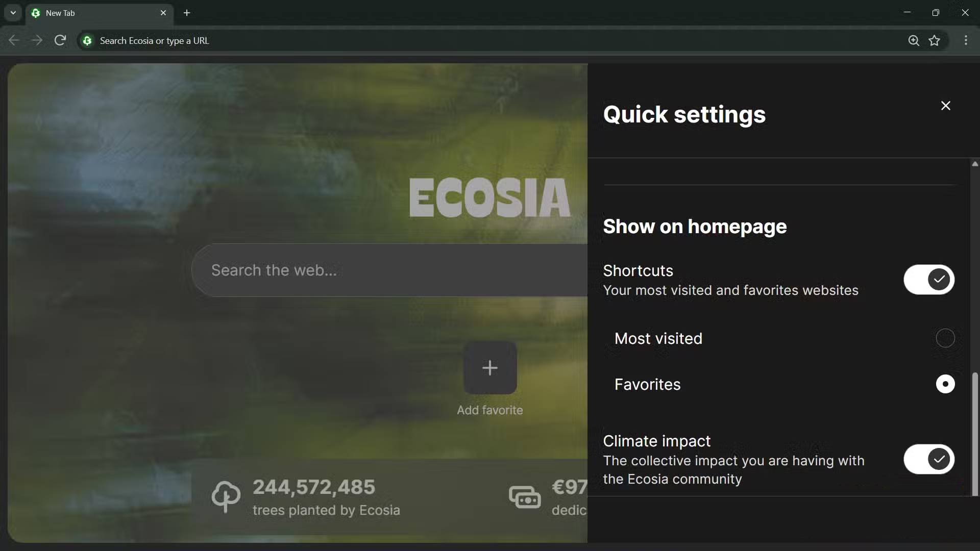Select the Most visited radio option
Image resolution: width=980 pixels, height=551 pixels.
coord(945,338)
